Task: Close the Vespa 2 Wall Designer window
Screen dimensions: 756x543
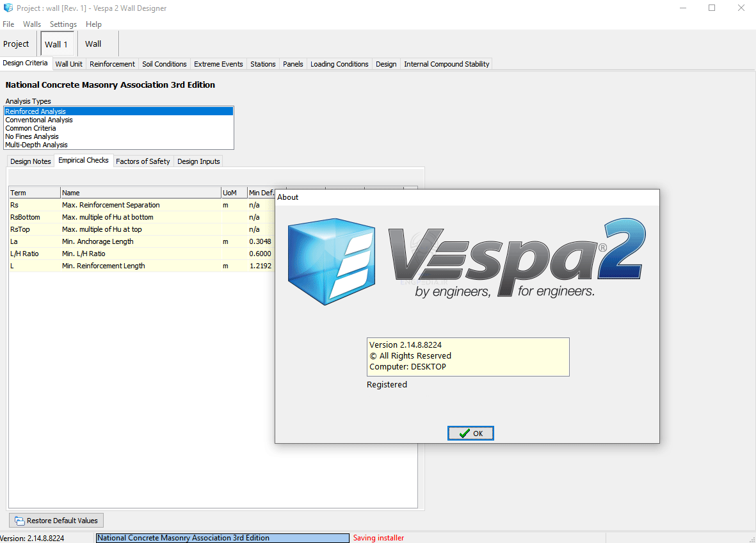Action: click(x=741, y=8)
